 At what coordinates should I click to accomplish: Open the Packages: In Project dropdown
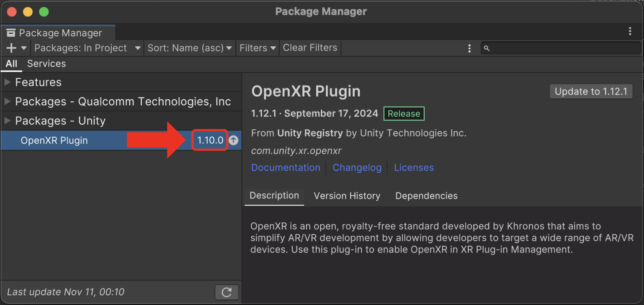click(x=88, y=48)
